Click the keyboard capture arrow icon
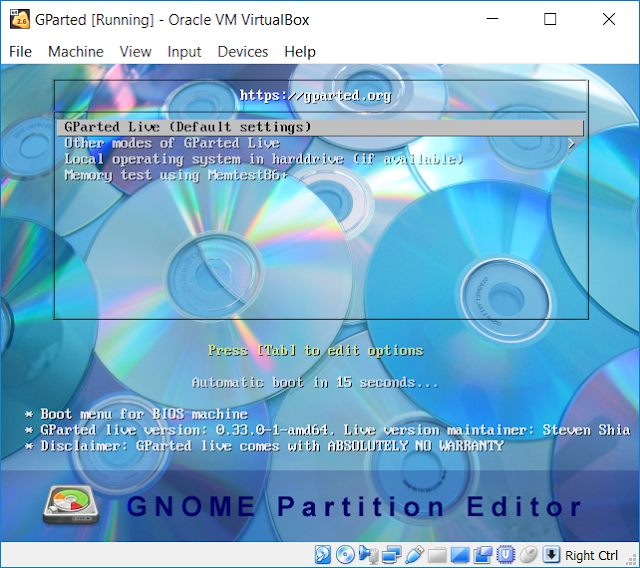640x568 pixels. [551, 555]
